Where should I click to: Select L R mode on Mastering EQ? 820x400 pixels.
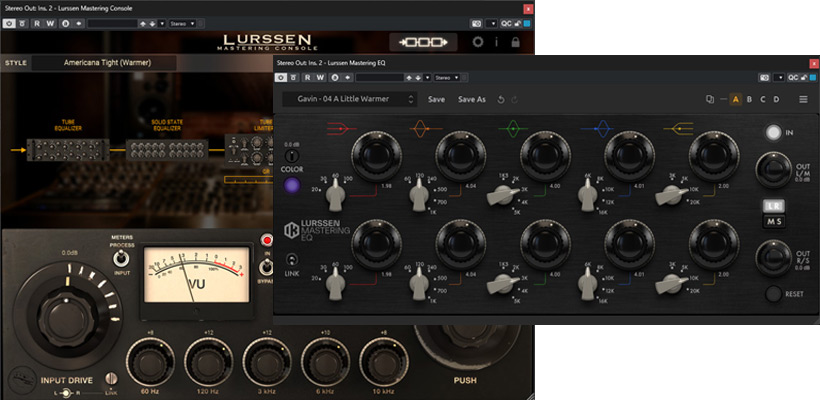[x=775, y=206]
